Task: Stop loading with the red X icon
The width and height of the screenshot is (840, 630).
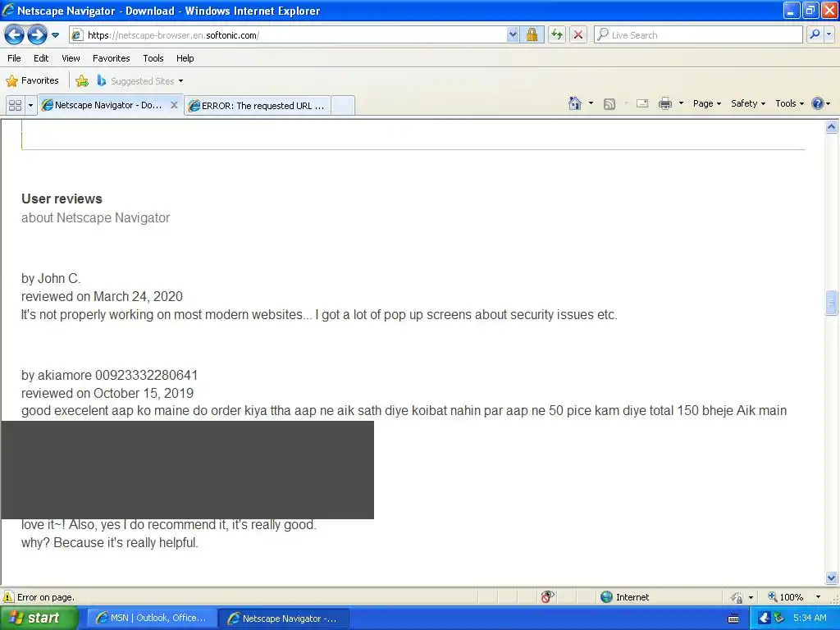Action: tap(578, 35)
